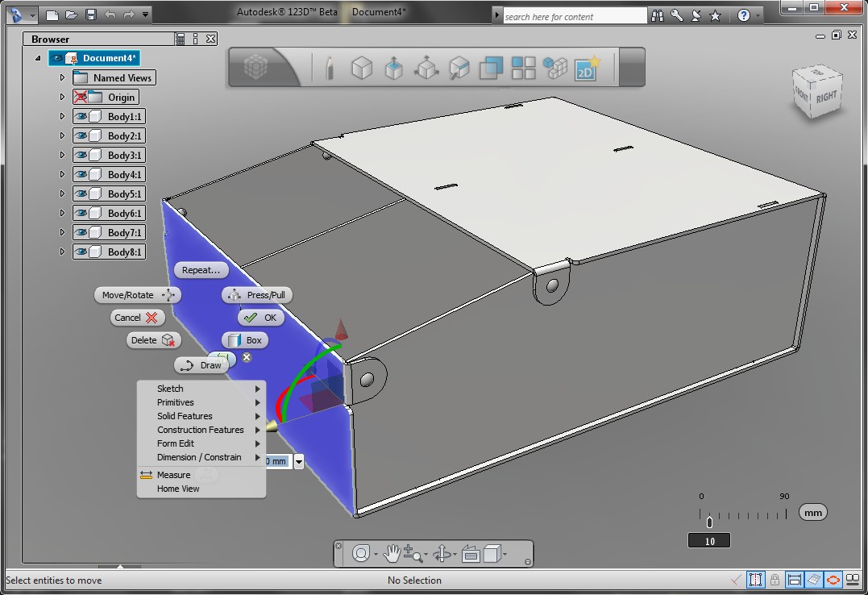The width and height of the screenshot is (868, 595).
Task: Hide Body1:1 using its eye icon
Action: pos(81,116)
